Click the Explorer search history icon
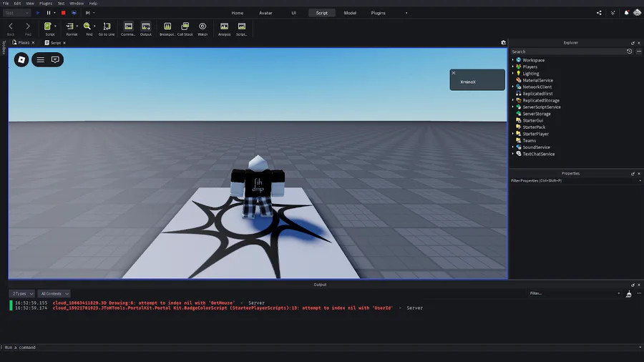 pos(629,52)
